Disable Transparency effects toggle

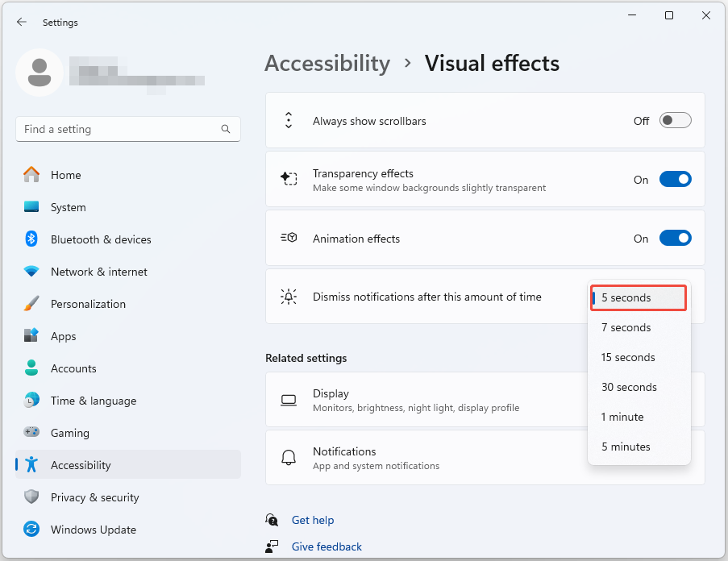pos(675,180)
